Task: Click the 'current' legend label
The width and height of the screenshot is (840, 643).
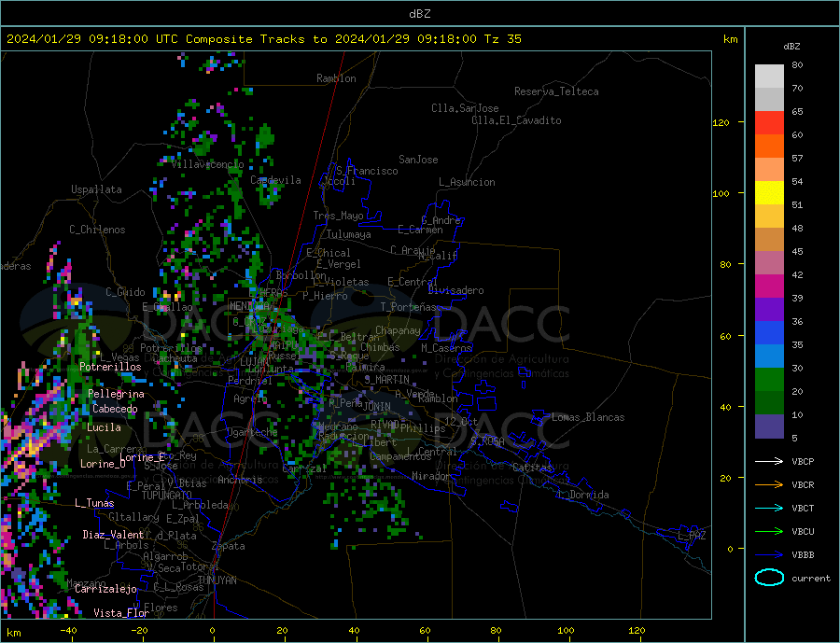Action: pos(811,579)
